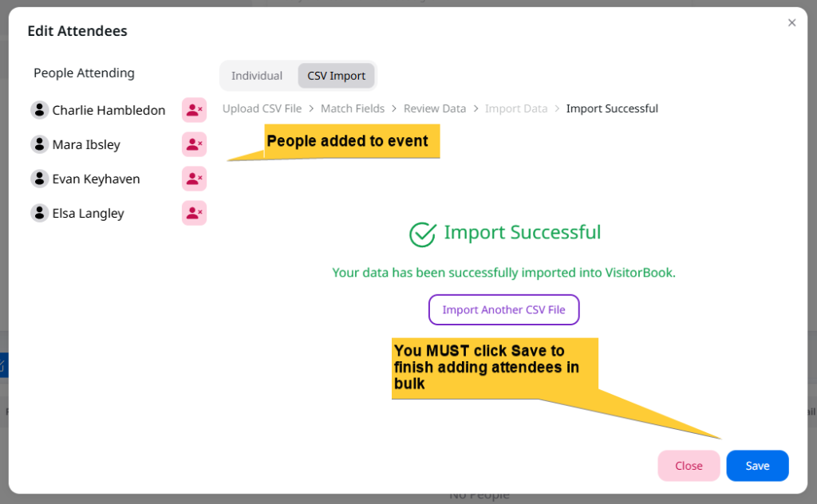Screen dimensions: 817x504
Task: Click the Import Data breadcrumb step
Action: (516, 108)
